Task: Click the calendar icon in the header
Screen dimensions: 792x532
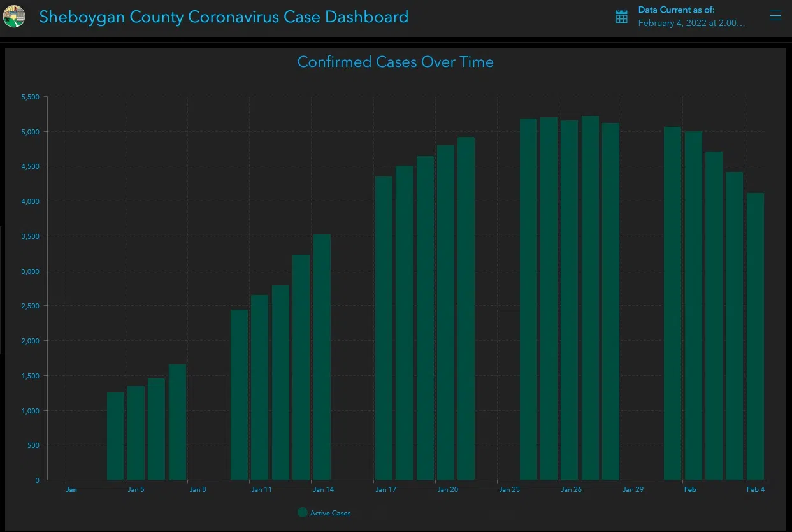Action: coord(621,17)
